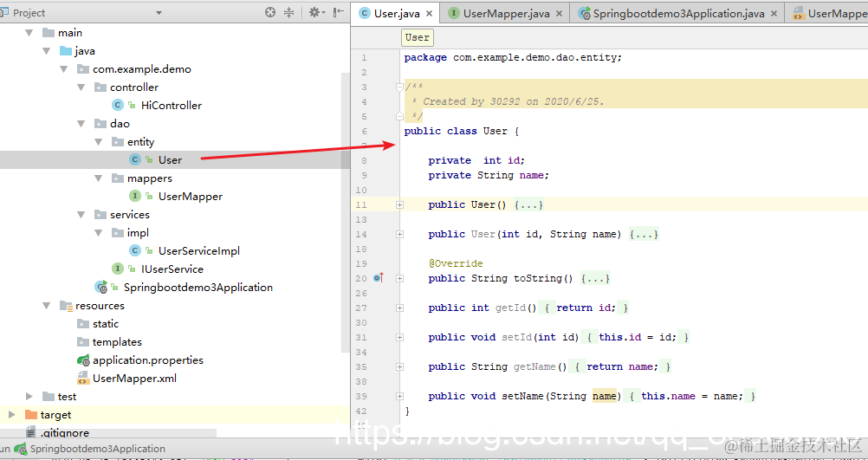Click the scroll from source target icon

point(270,12)
